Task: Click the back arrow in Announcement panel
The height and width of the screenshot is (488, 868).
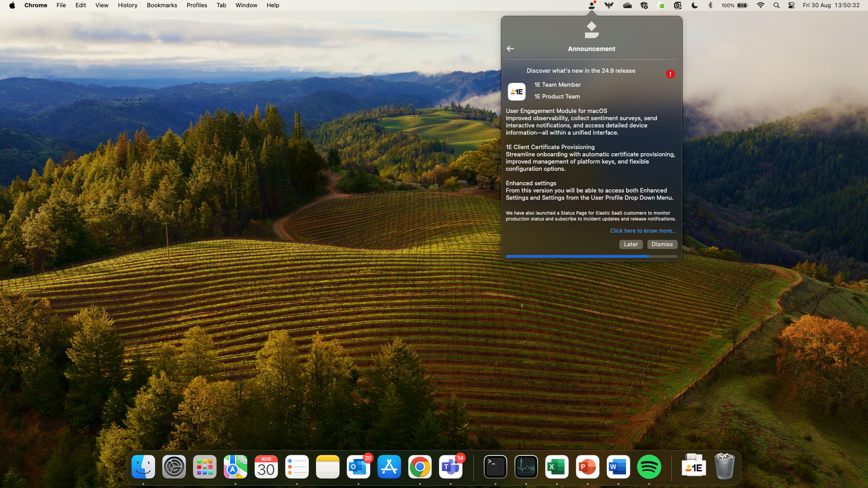Action: tap(510, 49)
